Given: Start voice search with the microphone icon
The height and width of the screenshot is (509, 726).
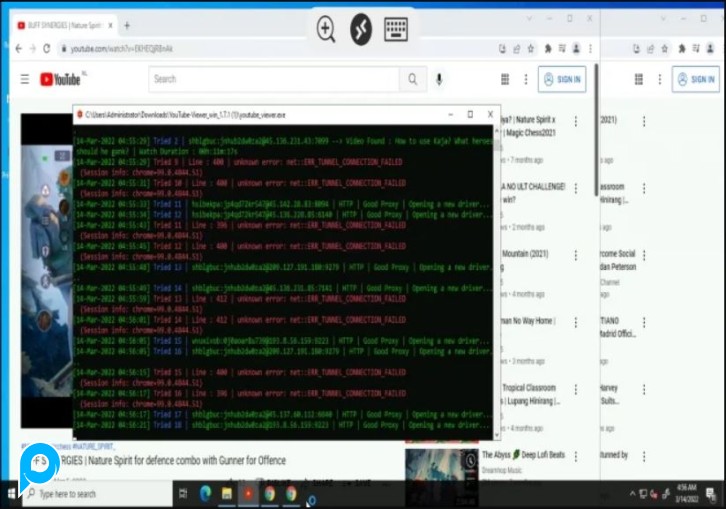Looking at the screenshot, I should (439, 79).
